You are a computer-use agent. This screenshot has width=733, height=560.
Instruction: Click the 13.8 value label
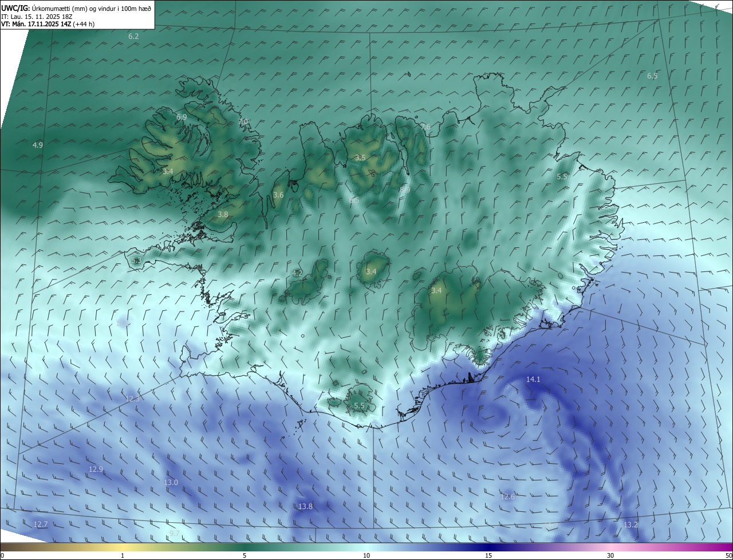pyautogui.click(x=305, y=507)
